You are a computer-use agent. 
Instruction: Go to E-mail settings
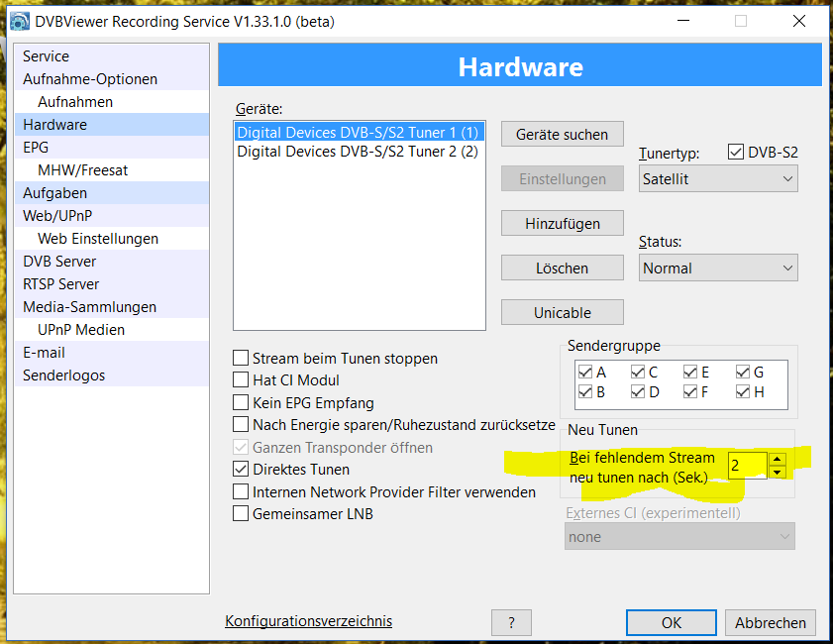point(112,353)
